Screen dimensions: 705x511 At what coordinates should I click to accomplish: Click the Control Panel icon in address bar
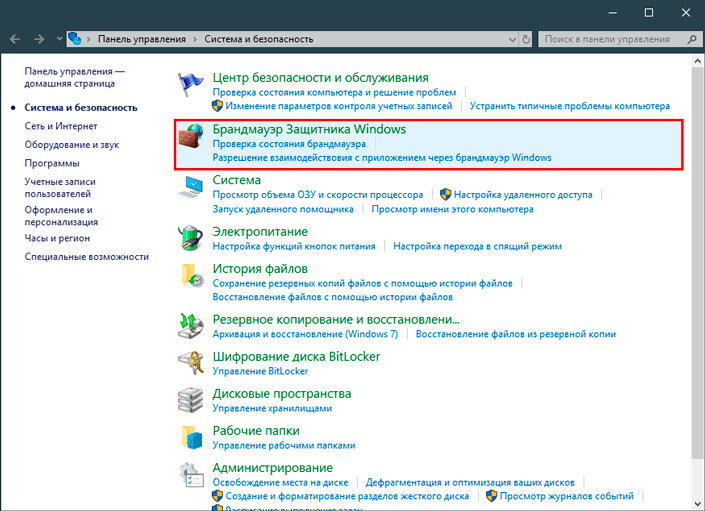tap(75, 39)
